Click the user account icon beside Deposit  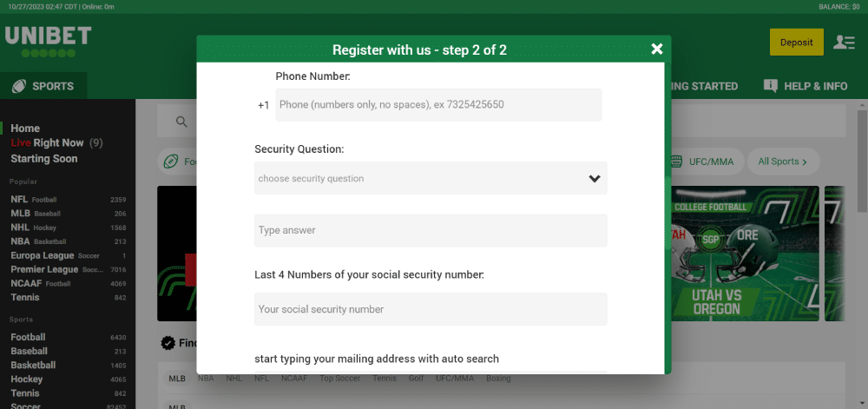(844, 42)
